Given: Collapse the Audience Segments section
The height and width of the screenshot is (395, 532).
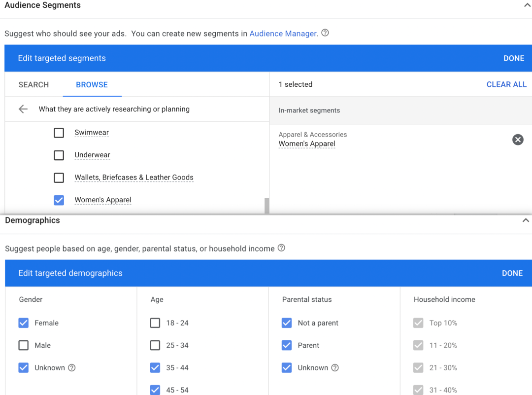Looking at the screenshot, I should pos(526,5).
